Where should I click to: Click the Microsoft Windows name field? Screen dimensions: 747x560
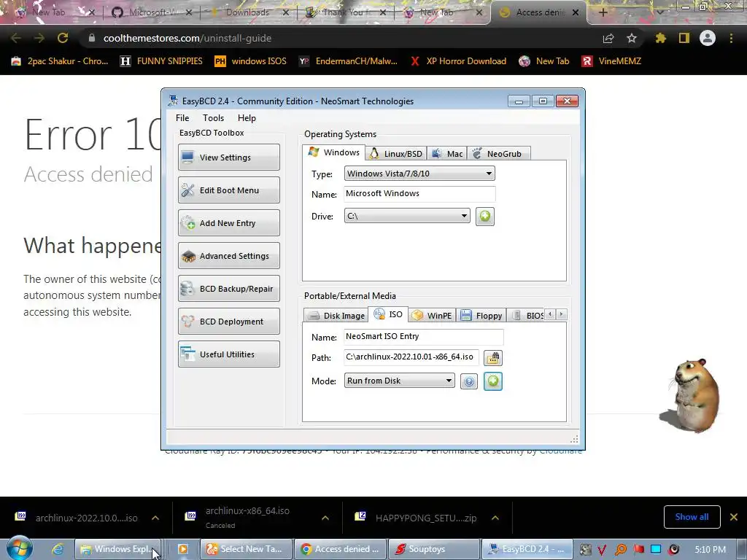coord(419,193)
